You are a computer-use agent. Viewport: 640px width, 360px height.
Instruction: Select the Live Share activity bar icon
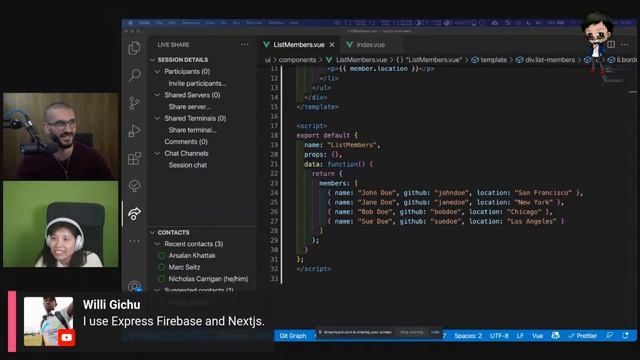pyautogui.click(x=134, y=213)
